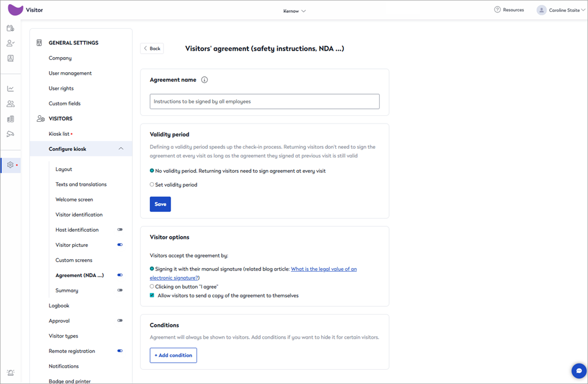The height and width of the screenshot is (384, 588).
Task: Click the Save button
Action: coord(160,204)
